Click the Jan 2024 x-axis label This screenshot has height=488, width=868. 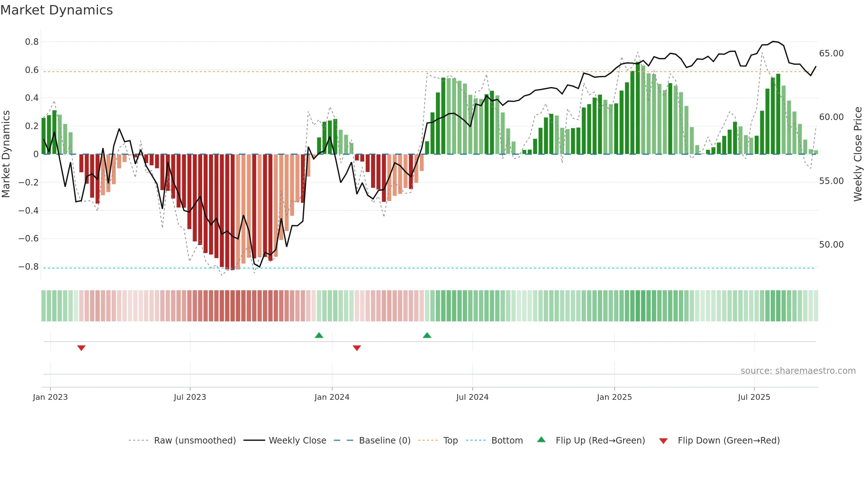pos(332,397)
